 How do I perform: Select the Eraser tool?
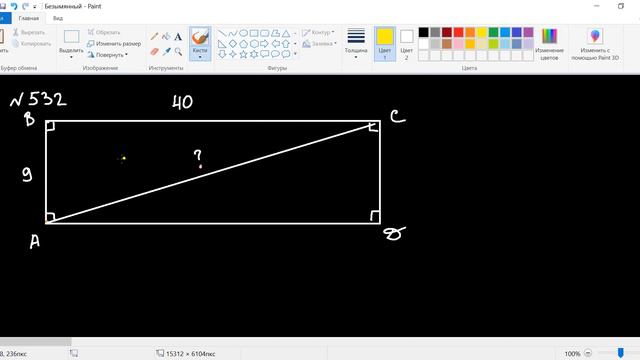point(154,51)
